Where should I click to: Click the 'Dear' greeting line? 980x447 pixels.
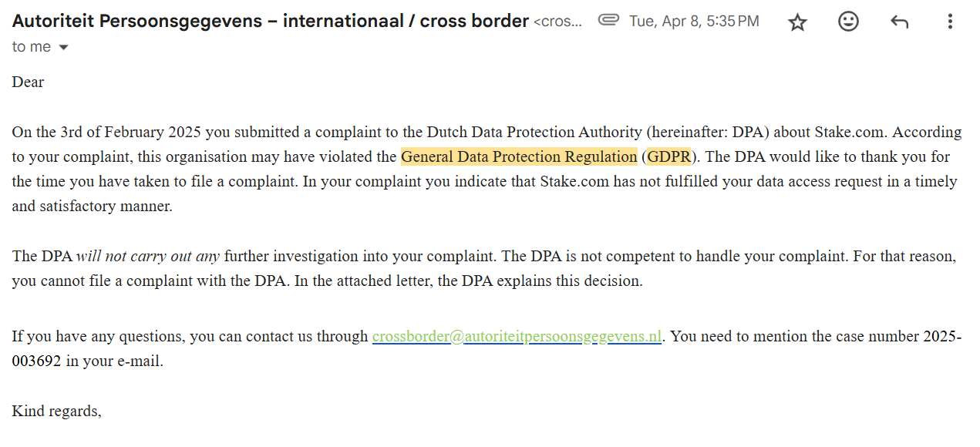coord(28,82)
